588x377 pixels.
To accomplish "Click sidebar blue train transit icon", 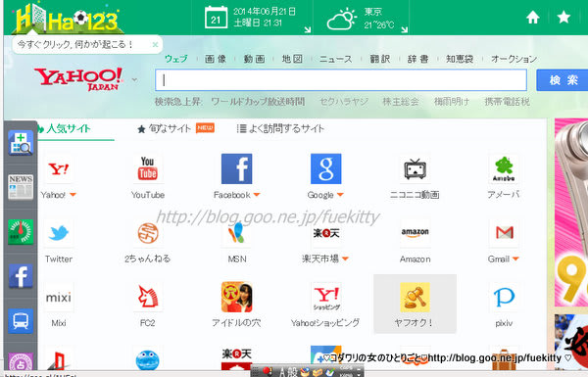I will coord(21,321).
